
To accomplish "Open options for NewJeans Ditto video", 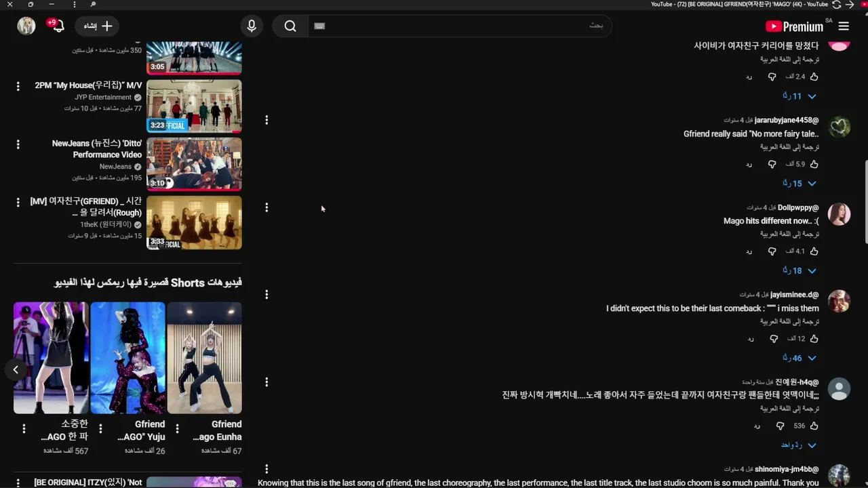I will coord(18,144).
